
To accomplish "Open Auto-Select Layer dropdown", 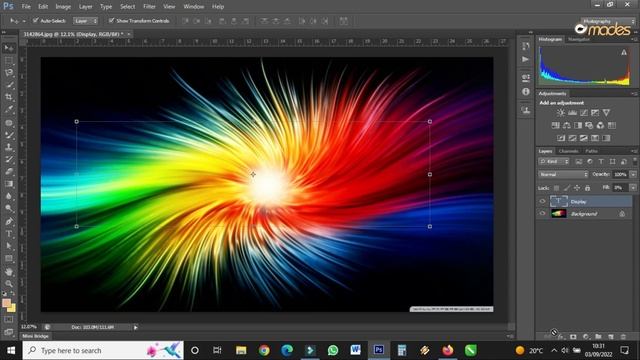I will [x=85, y=21].
